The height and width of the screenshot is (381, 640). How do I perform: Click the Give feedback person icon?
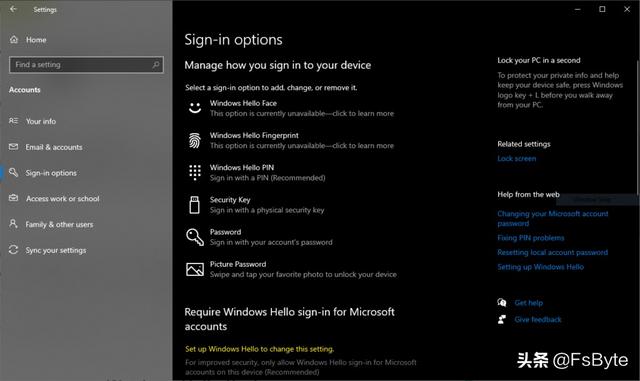click(x=502, y=319)
